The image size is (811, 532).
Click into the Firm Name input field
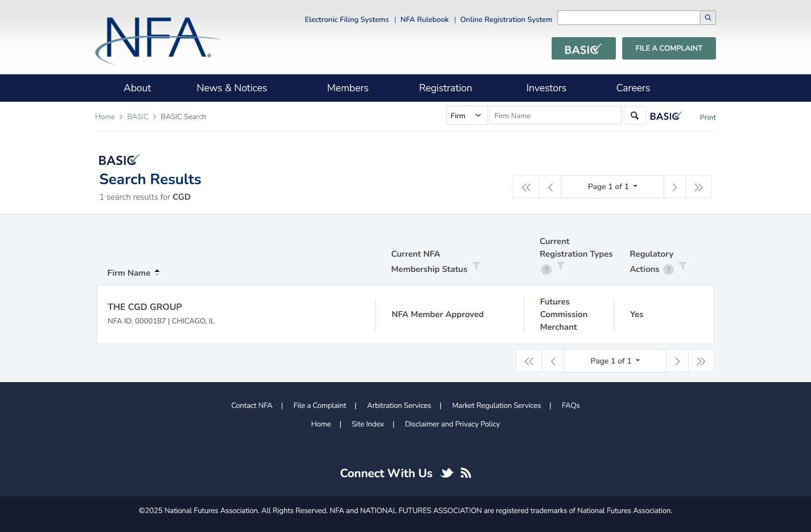point(555,116)
